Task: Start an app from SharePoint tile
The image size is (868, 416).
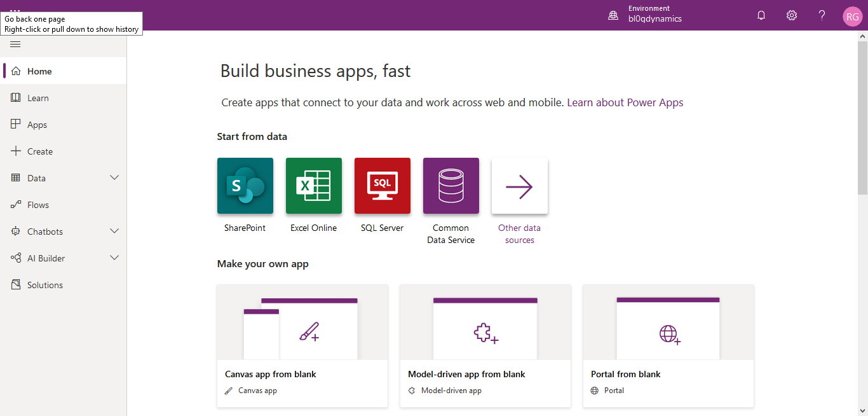Action: (245, 186)
